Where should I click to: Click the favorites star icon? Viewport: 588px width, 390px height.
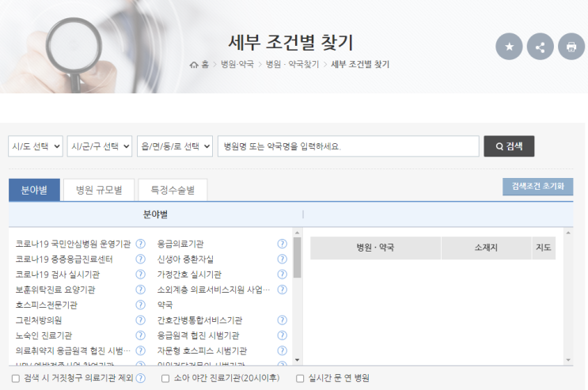(509, 47)
